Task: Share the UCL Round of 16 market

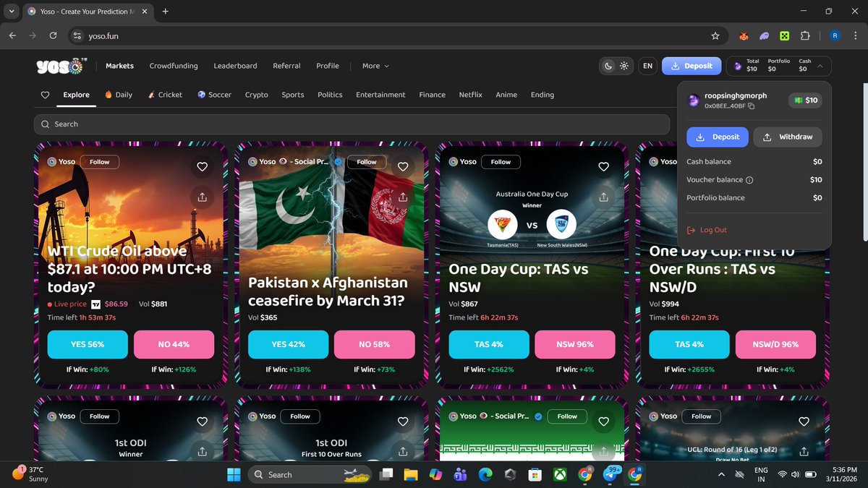Action: click(x=804, y=450)
